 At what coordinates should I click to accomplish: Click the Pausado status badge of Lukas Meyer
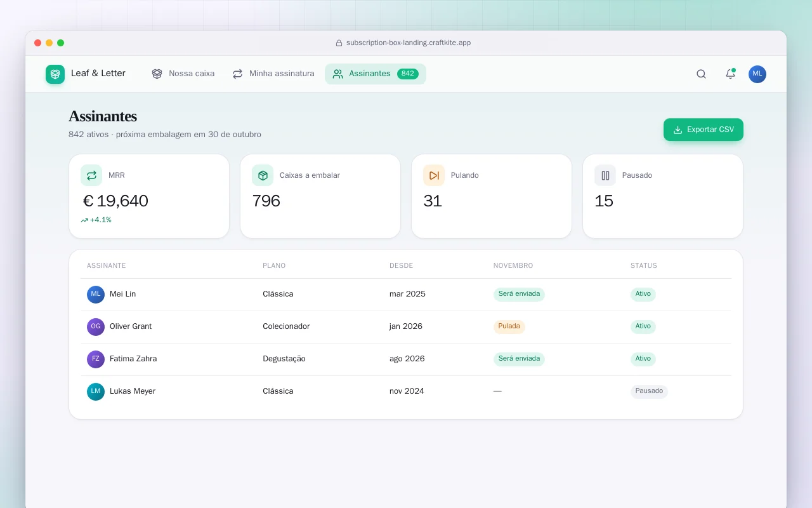coord(649,391)
